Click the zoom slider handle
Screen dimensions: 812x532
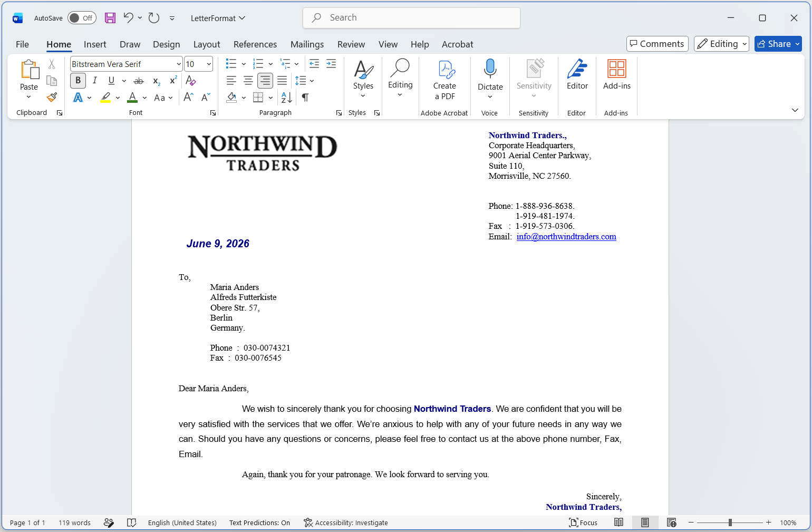(x=730, y=523)
